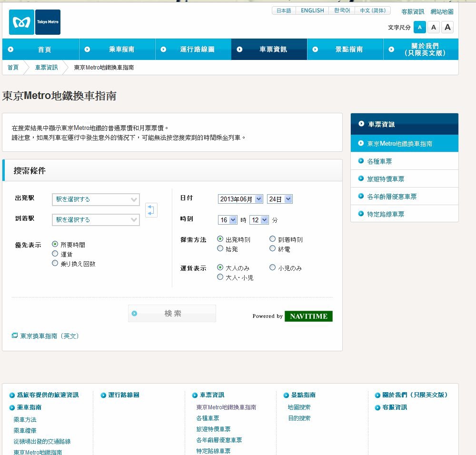Open footer 從機場出發的交通路線 link

point(42,441)
